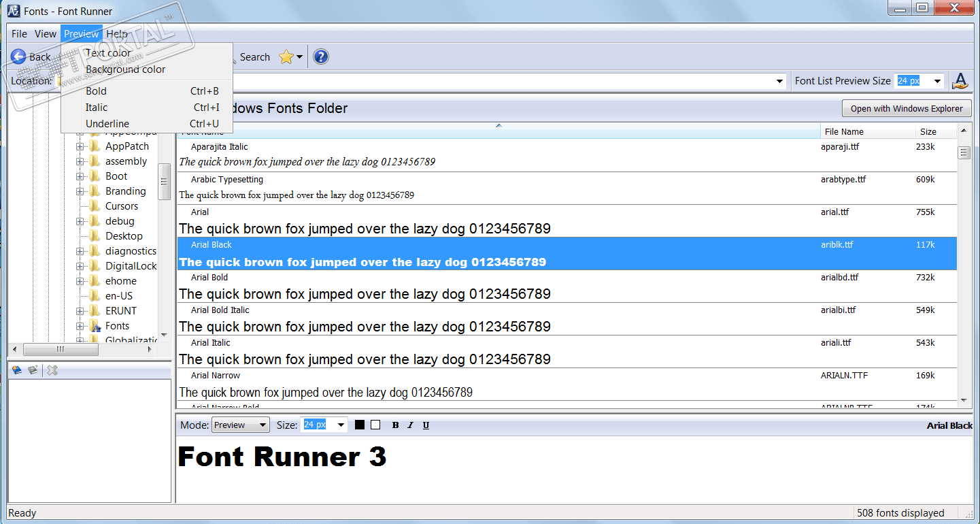Select the Fonts folder in the tree

[117, 326]
